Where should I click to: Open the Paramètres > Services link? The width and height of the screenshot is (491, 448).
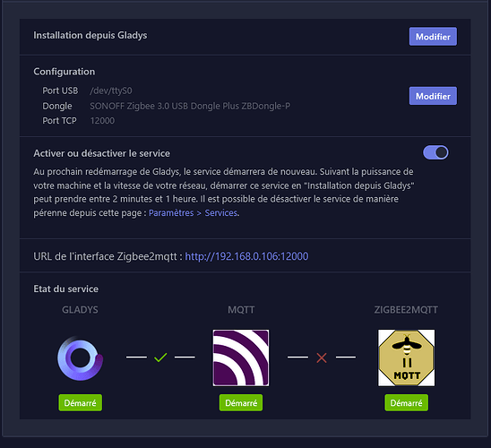193,213
